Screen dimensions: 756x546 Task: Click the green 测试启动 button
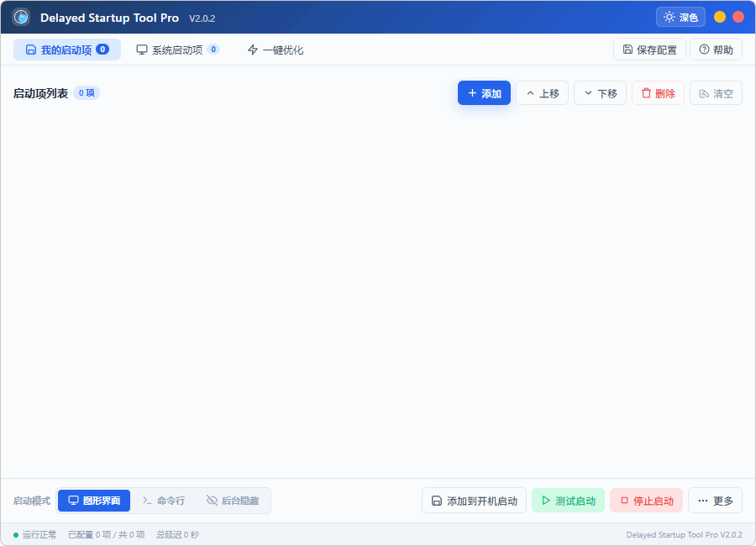569,501
